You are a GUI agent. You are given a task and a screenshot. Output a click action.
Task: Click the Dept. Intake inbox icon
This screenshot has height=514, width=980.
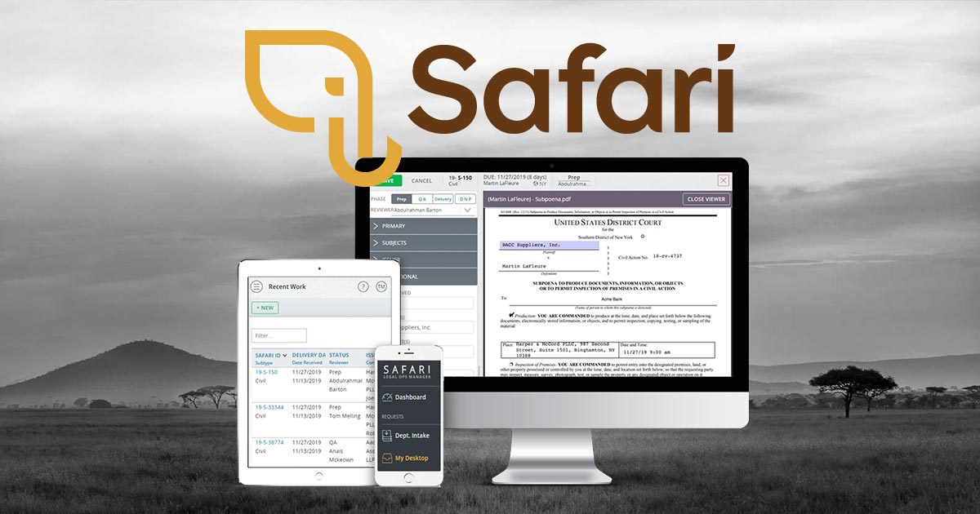pyautogui.click(x=386, y=436)
